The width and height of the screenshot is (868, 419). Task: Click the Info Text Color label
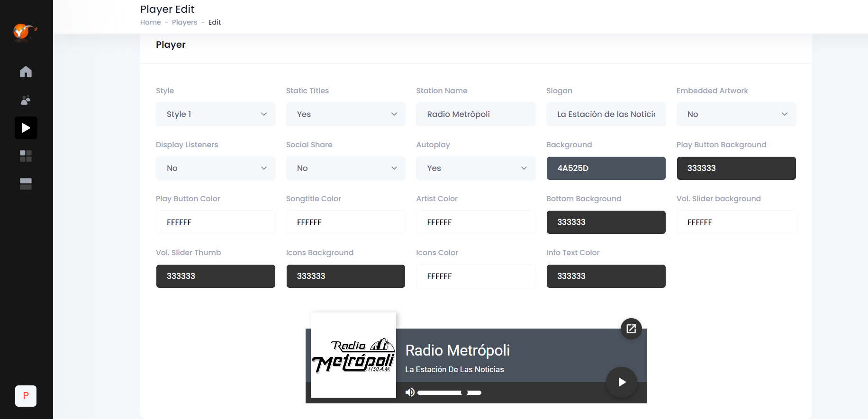point(573,252)
